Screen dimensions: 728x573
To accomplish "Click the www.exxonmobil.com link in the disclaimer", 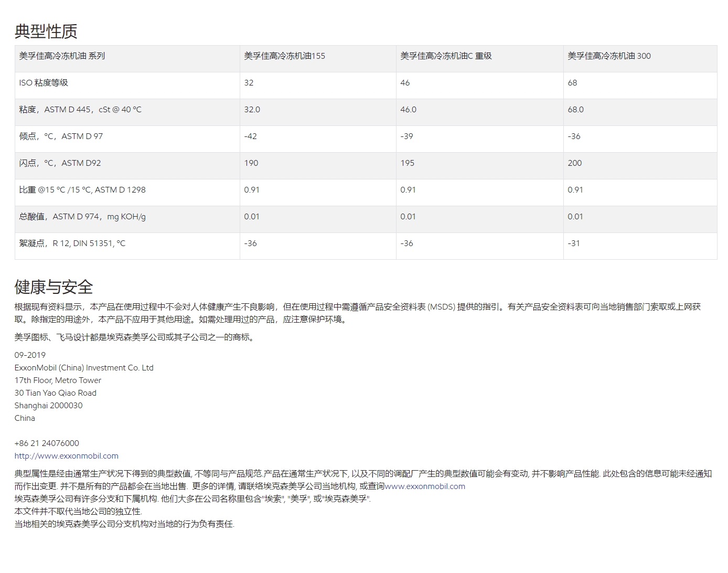I will (425, 486).
